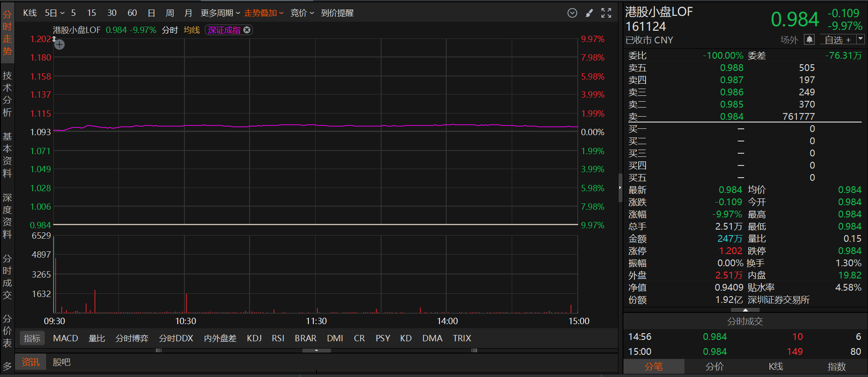Toggle the 分时 line display in legend

(x=170, y=30)
